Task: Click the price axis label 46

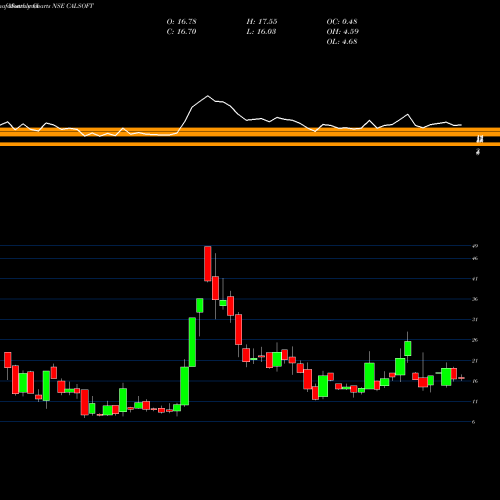Action: pyautogui.click(x=475, y=258)
